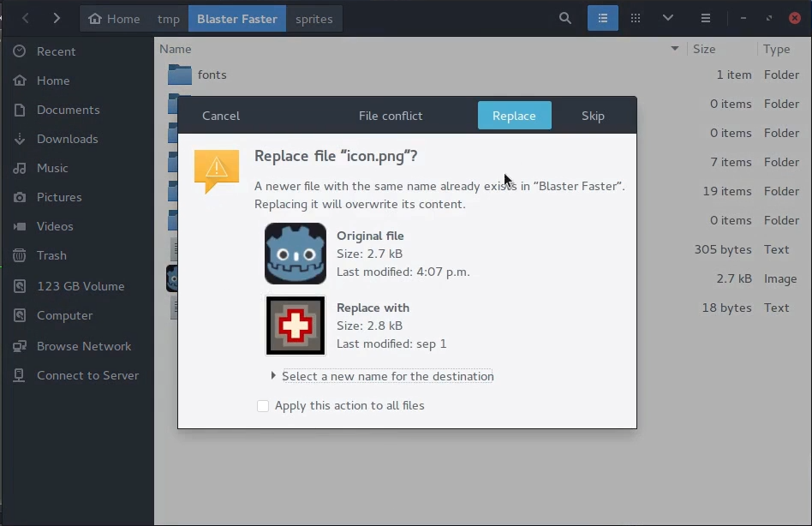812x526 pixels.
Task: Switch to list view
Action: click(603, 19)
